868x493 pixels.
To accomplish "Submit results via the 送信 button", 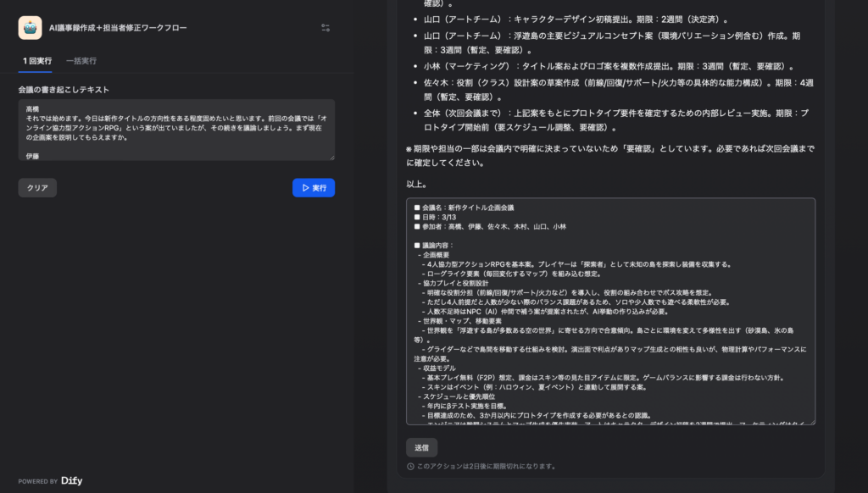I will 421,447.
